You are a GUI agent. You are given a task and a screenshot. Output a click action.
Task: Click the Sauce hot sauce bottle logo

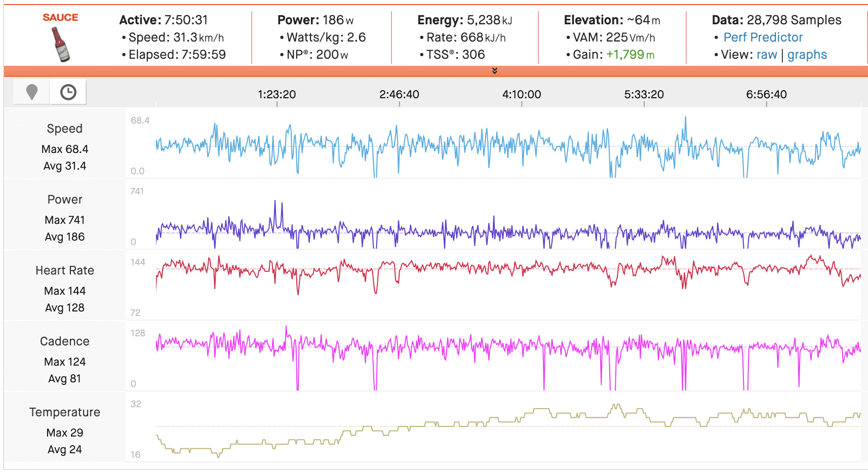(x=61, y=44)
